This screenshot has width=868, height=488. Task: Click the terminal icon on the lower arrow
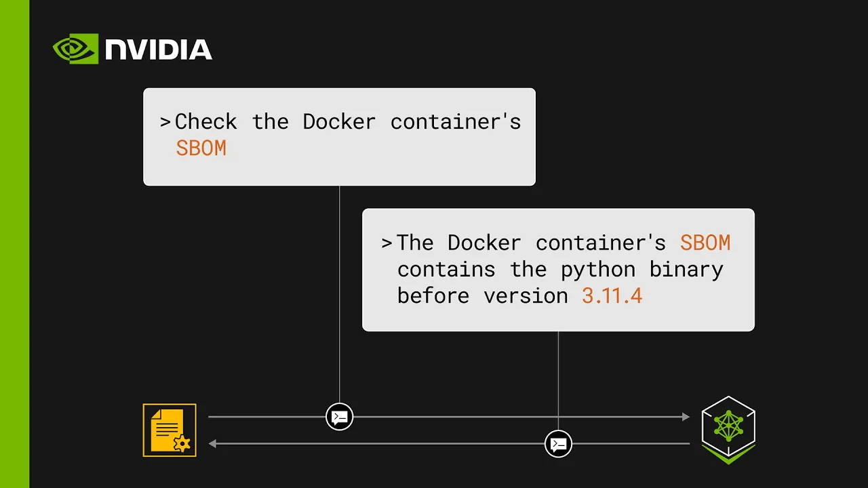[x=558, y=444]
